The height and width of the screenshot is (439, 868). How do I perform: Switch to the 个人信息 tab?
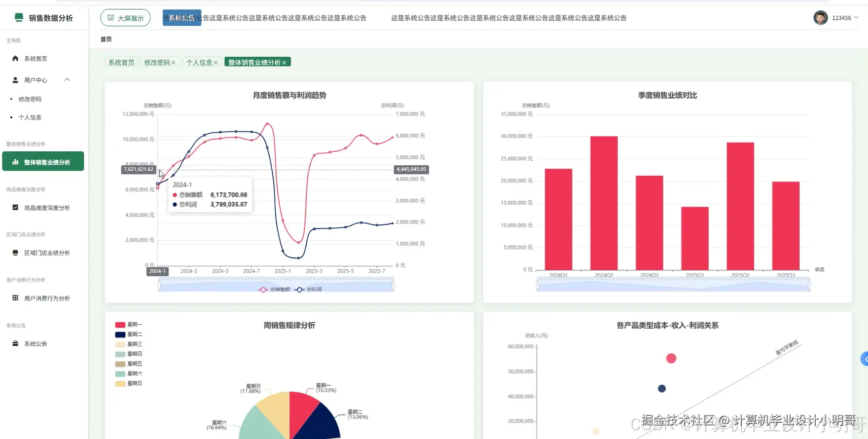(x=199, y=62)
